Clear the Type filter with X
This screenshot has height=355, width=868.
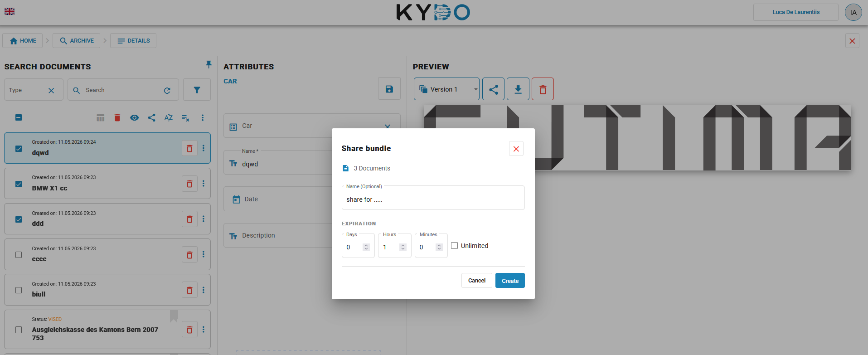pos(51,91)
